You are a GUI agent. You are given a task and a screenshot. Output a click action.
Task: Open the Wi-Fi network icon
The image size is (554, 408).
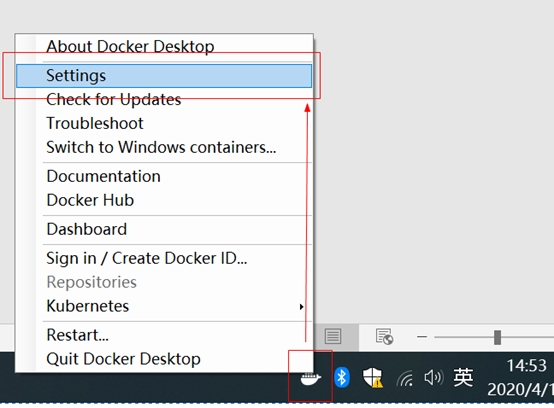click(405, 378)
